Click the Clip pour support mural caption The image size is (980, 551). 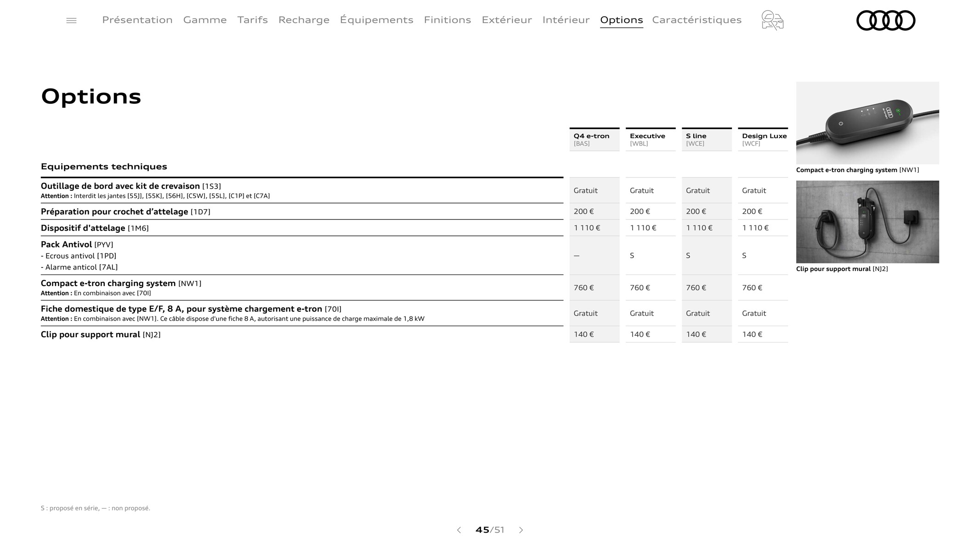pyautogui.click(x=842, y=269)
